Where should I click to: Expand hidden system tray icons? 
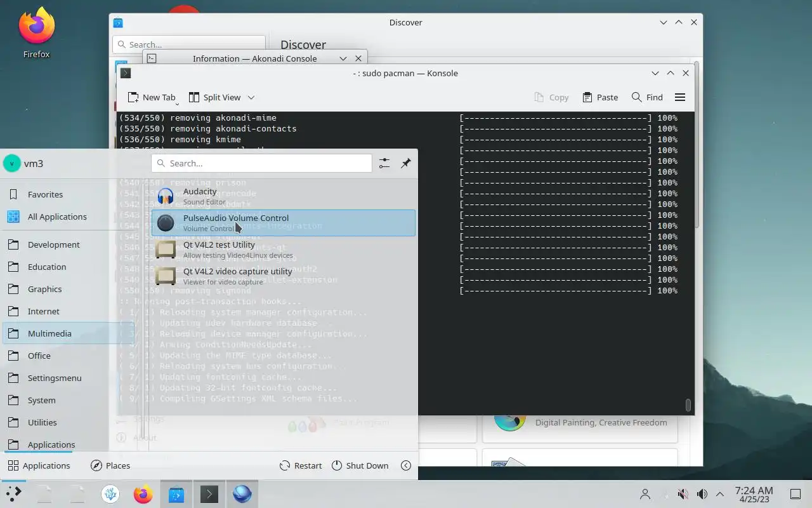tap(720, 494)
